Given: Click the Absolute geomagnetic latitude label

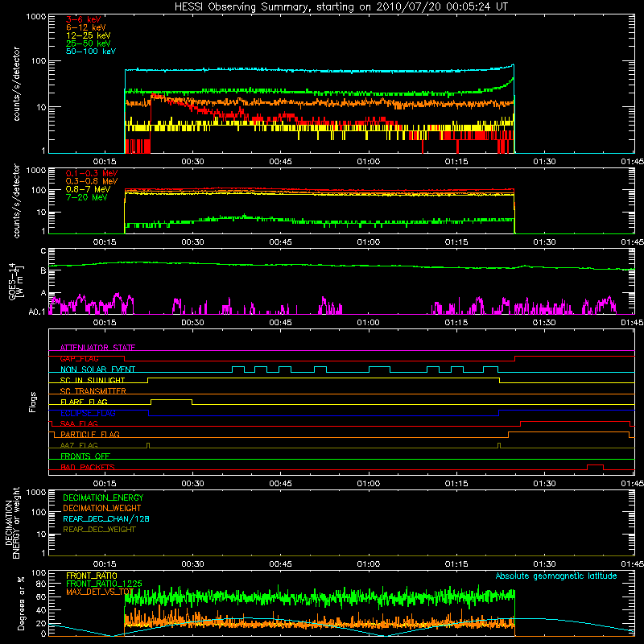Looking at the screenshot, I should point(556,576).
